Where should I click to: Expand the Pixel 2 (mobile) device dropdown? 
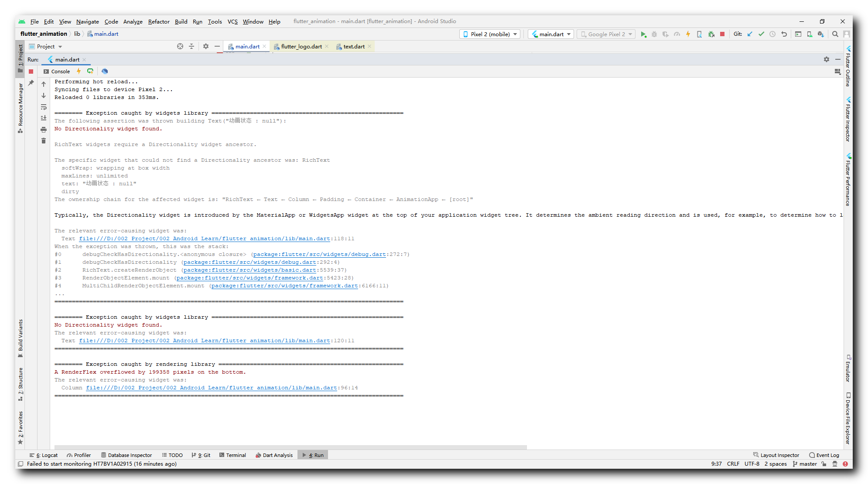coord(489,34)
